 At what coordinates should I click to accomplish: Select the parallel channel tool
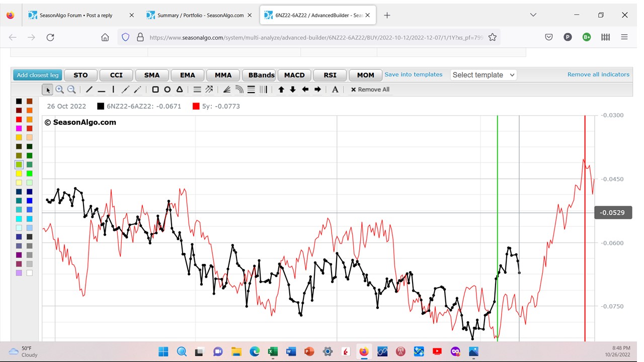[x=197, y=89]
